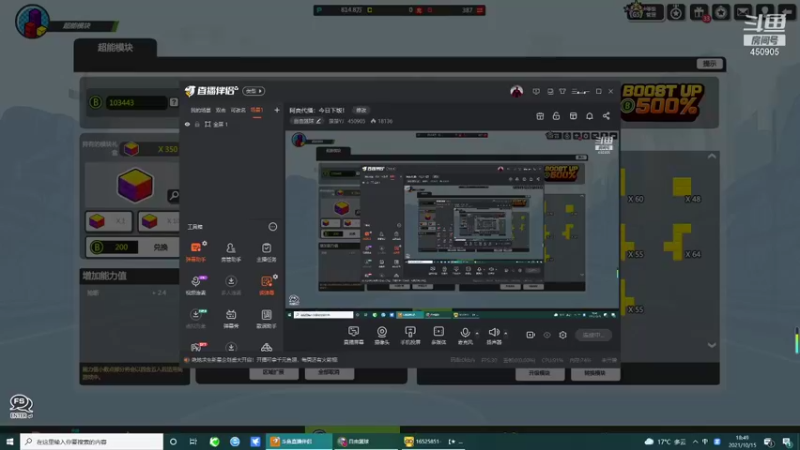The width and height of the screenshot is (800, 450).
Task: Open the TV-shaped tool icon in third toolbox row
Action: tap(231, 318)
